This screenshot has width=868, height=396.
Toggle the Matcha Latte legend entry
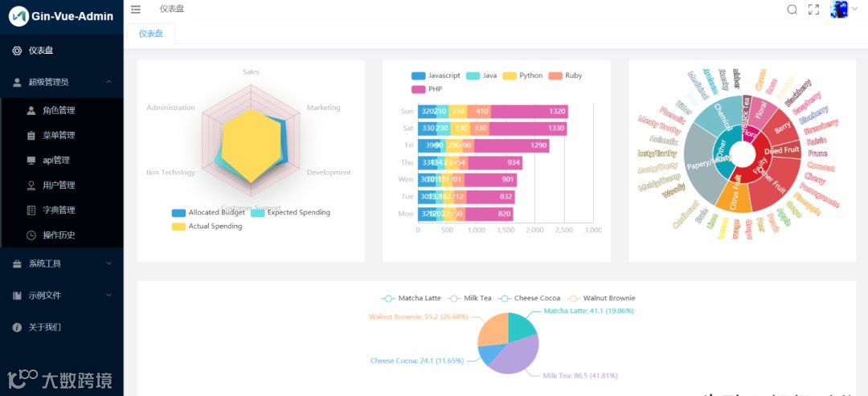pyautogui.click(x=411, y=298)
